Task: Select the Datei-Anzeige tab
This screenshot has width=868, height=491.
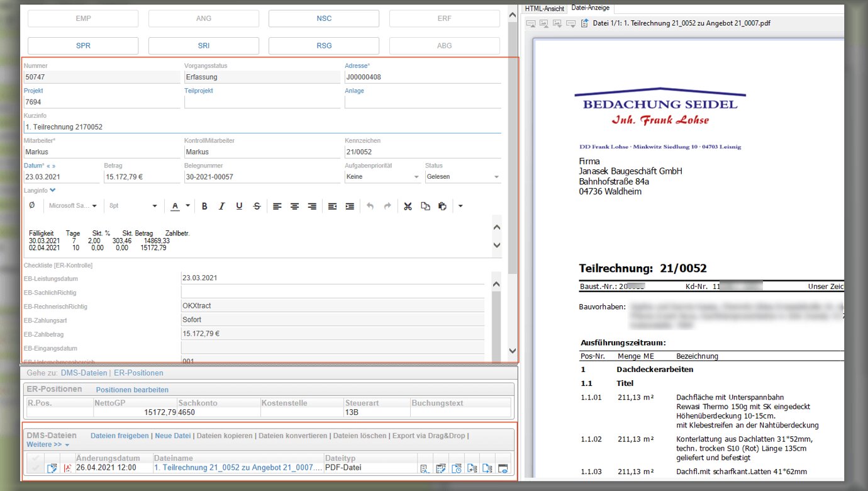Action: (x=589, y=8)
